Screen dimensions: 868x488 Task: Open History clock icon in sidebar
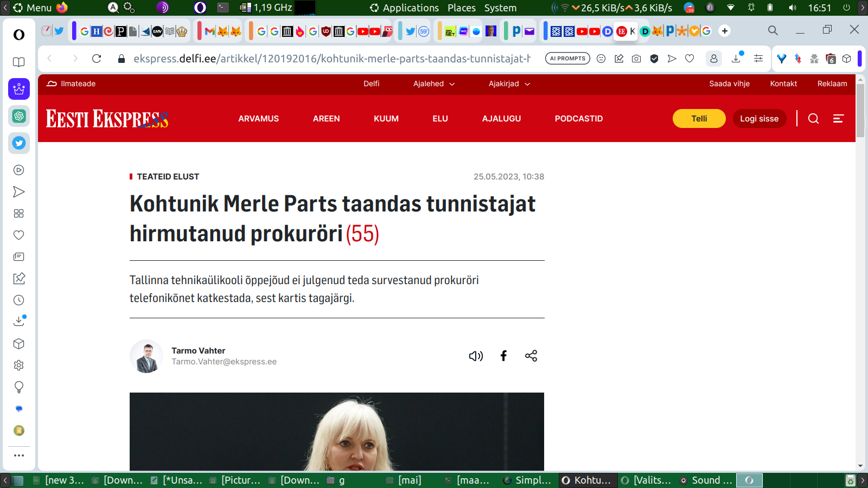click(x=19, y=300)
